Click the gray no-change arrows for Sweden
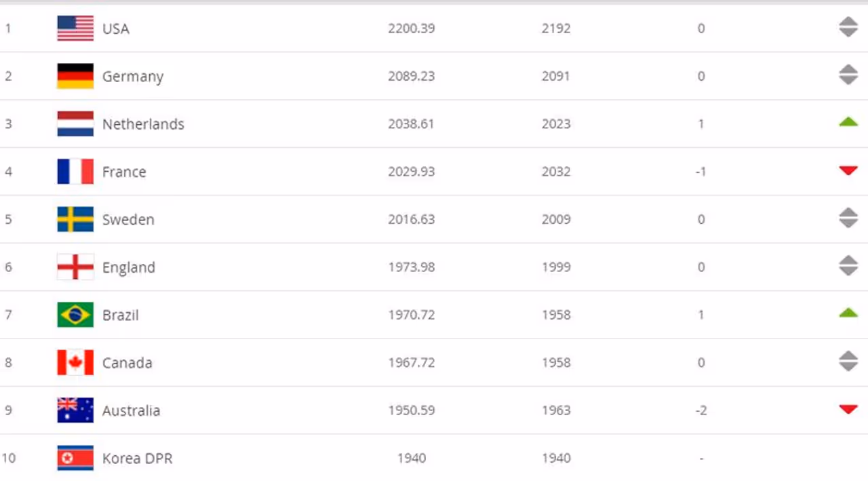Screen dimensions: 868x481 tap(848, 218)
